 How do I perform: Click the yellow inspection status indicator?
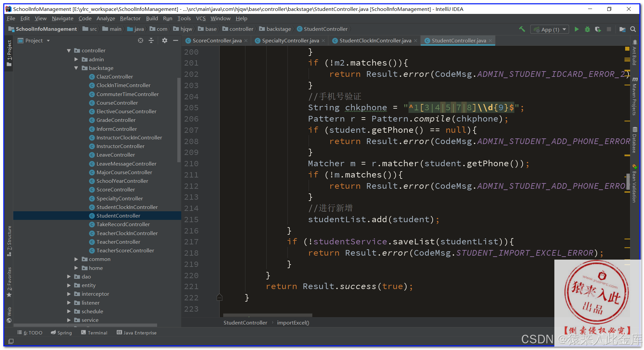click(627, 49)
